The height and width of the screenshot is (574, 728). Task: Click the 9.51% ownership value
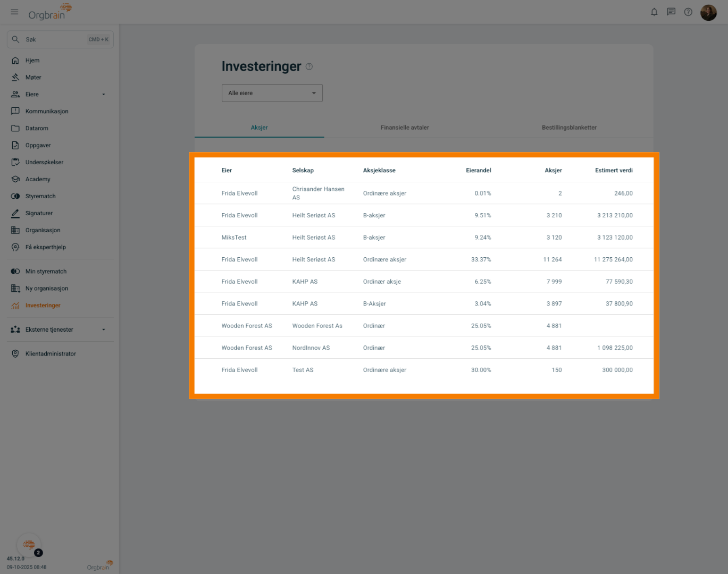pos(483,216)
